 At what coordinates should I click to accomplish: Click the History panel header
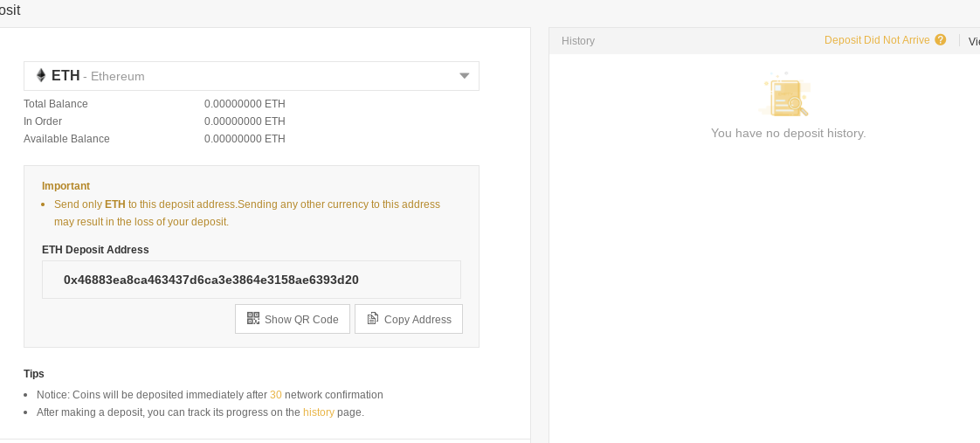pos(578,41)
